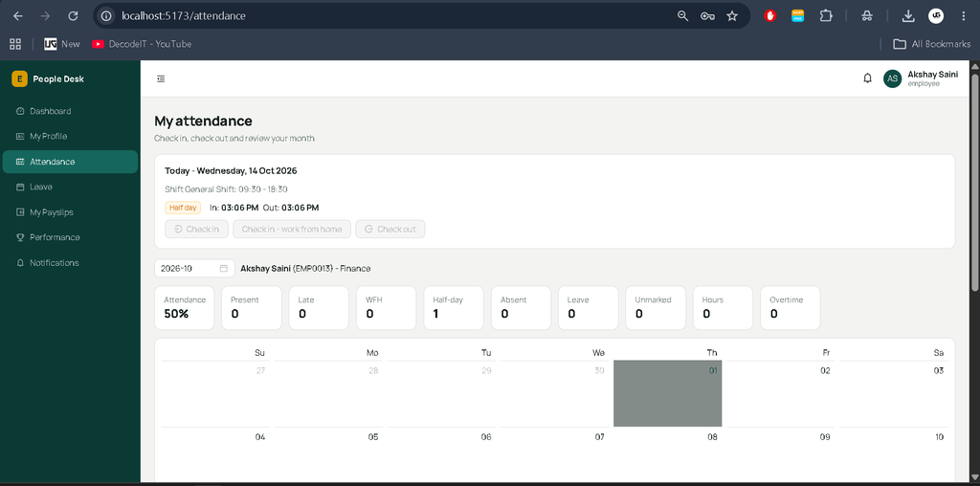This screenshot has width=980, height=486.
Task: Click the WFH stat card
Action: point(387,307)
